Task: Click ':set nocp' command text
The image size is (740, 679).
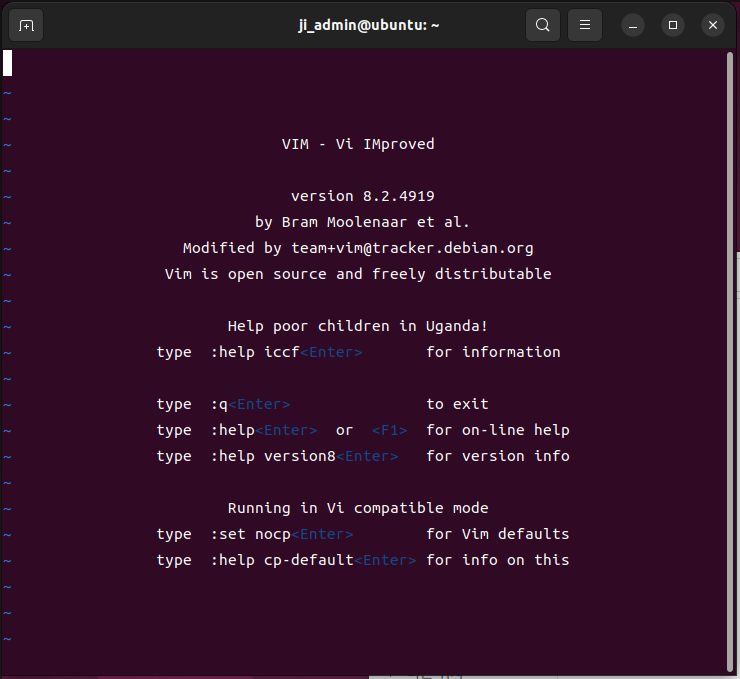Action: [251, 534]
